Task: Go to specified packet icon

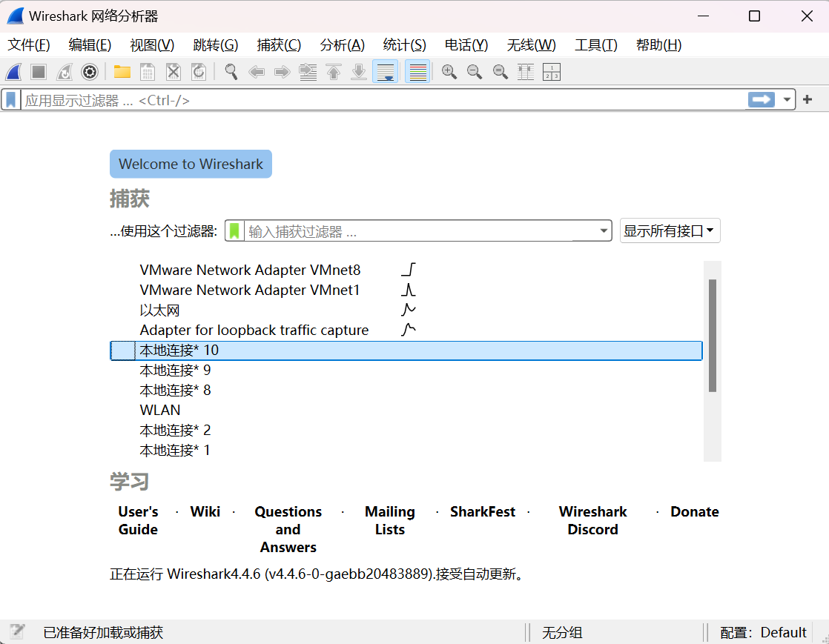Action: click(308, 72)
